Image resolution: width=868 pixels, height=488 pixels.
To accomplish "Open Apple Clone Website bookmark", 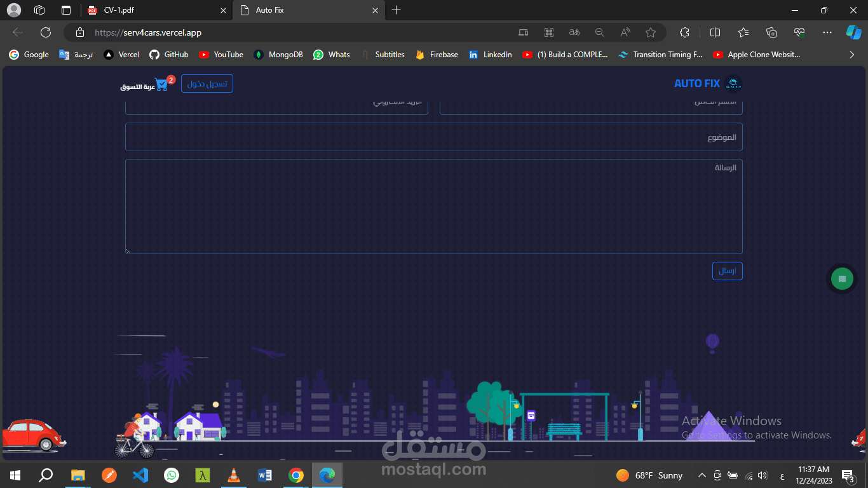I will pyautogui.click(x=757, y=55).
